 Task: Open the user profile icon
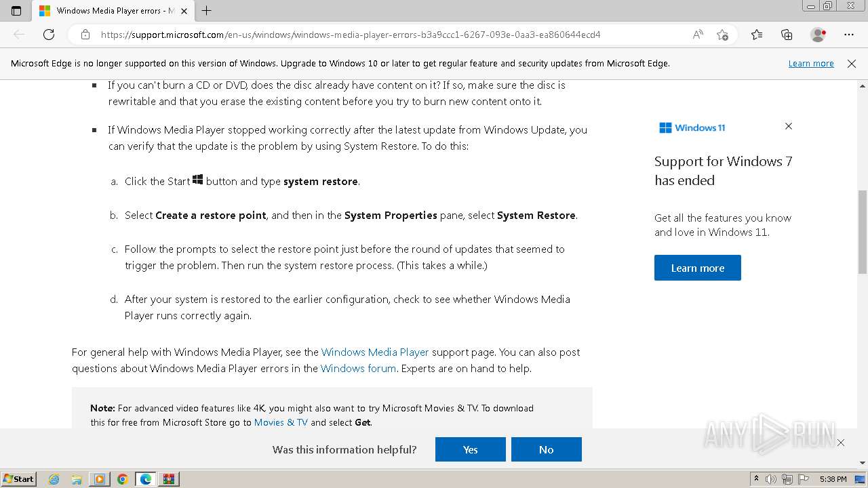pyautogui.click(x=818, y=35)
